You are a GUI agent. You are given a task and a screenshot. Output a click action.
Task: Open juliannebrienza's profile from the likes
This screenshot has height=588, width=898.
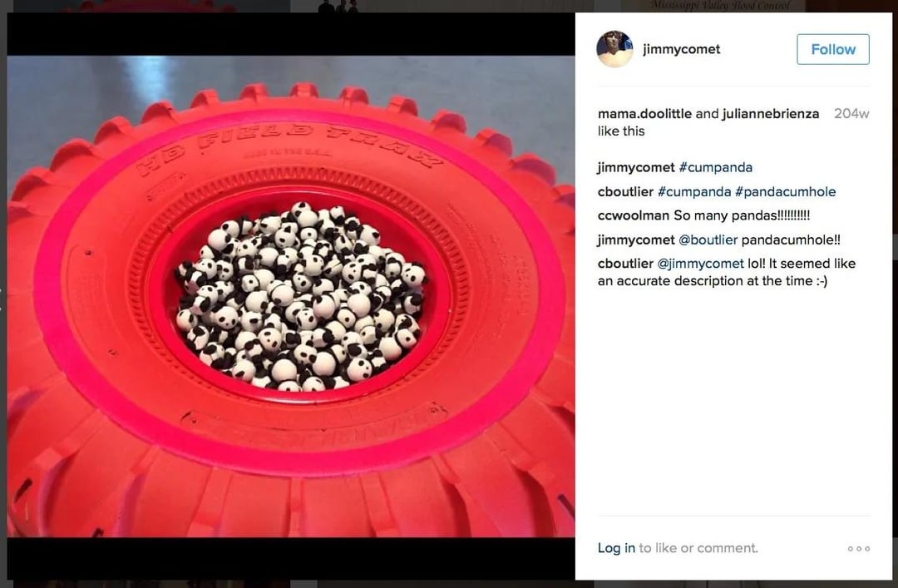(770, 113)
